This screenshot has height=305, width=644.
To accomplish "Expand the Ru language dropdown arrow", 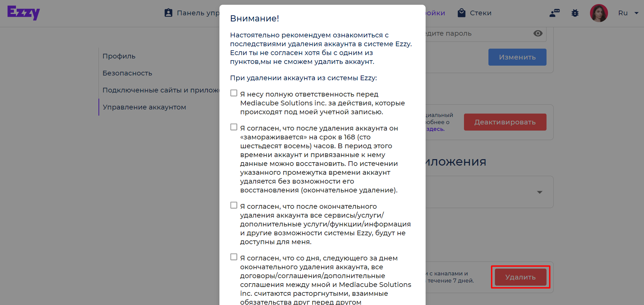I will 637,13.
